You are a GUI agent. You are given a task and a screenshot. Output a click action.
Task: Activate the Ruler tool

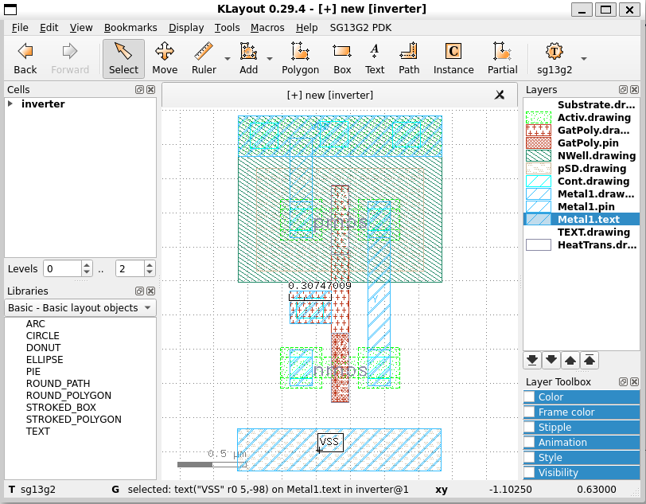(204, 58)
